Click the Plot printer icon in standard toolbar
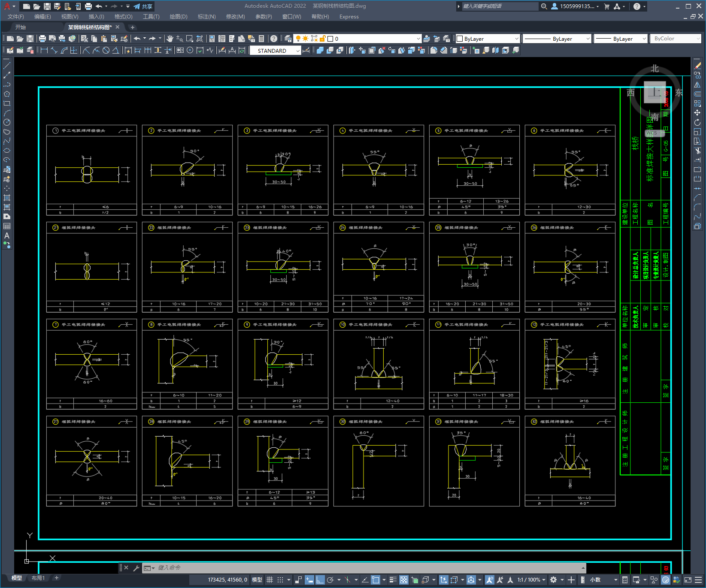This screenshot has width=706, height=588. tap(42, 39)
